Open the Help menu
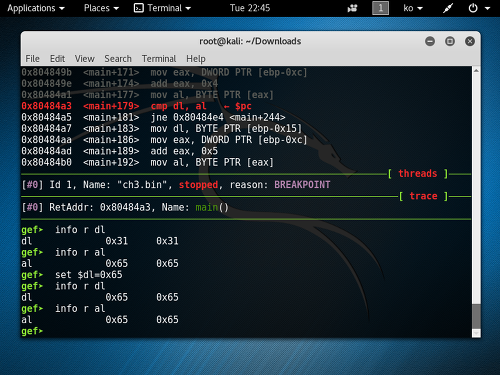 coord(196,59)
